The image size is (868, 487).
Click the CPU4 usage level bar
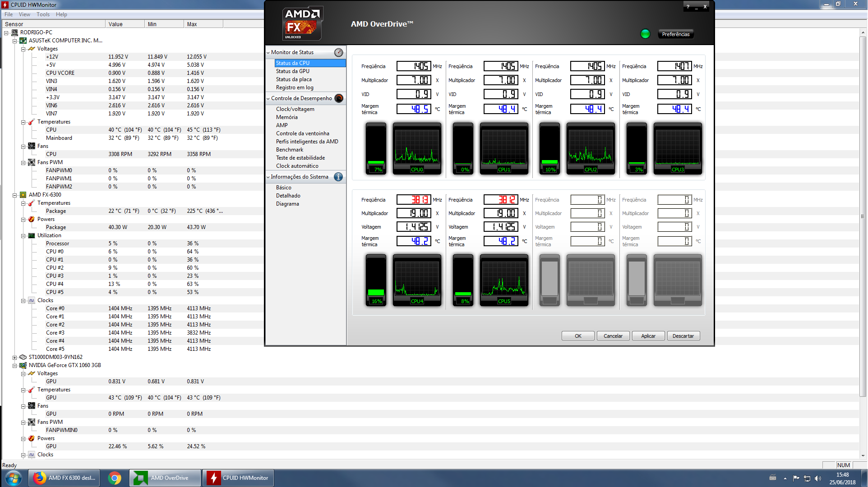(x=376, y=280)
